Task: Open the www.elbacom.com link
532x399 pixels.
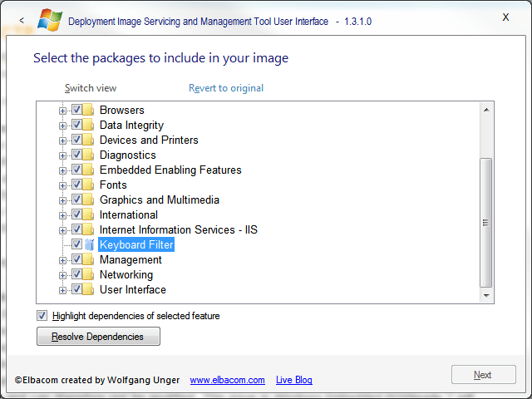Action: 227,380
